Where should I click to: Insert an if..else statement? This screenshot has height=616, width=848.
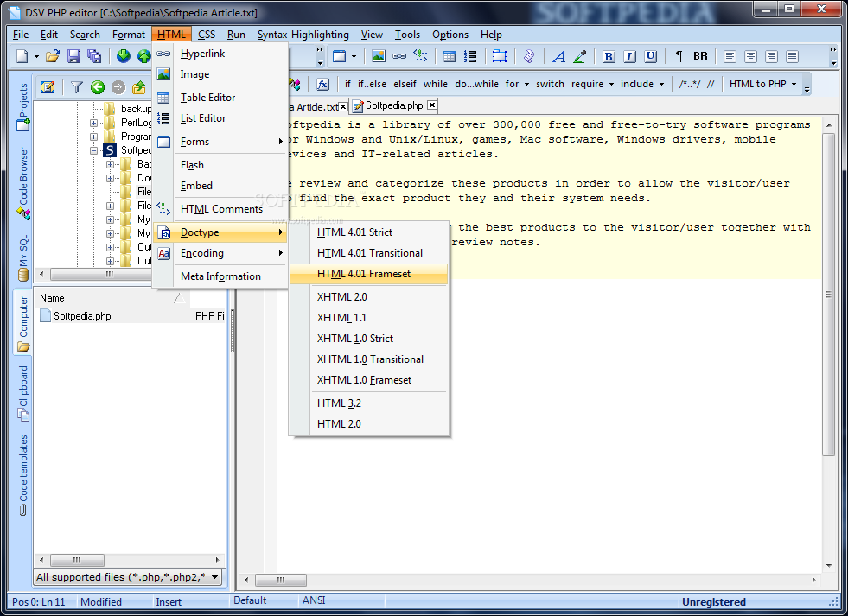click(372, 84)
